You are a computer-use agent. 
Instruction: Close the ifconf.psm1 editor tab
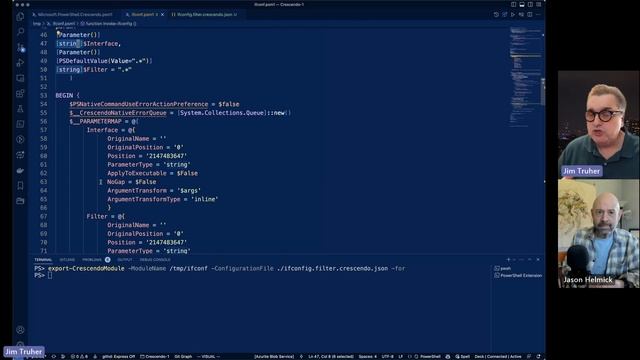click(162, 14)
